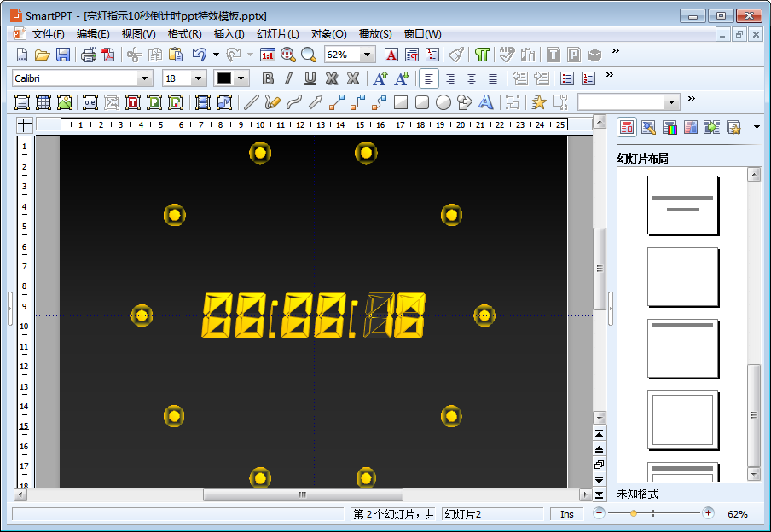Viewport: 771px width, 532px height.
Task: Click the Spell check icon
Action: [507, 55]
